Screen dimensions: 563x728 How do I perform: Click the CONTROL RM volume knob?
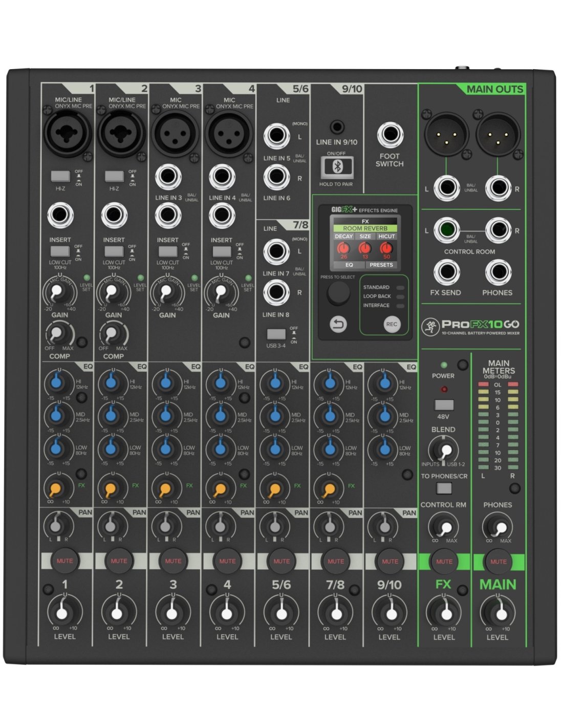pos(444,527)
